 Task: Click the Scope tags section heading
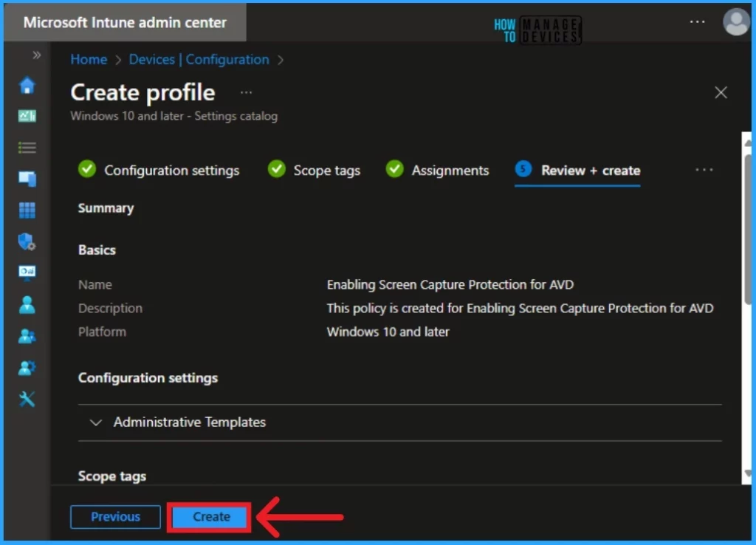click(112, 476)
